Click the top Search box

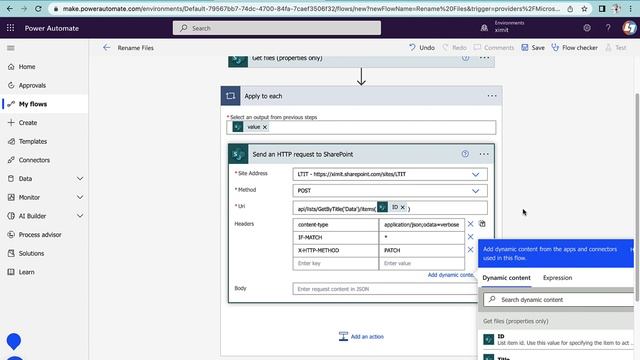coord(277,28)
